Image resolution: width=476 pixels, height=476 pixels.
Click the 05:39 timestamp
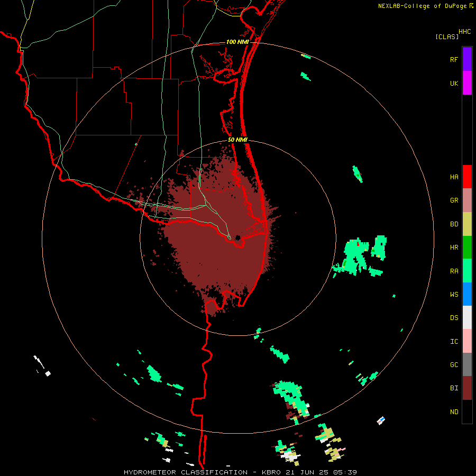click(345, 472)
